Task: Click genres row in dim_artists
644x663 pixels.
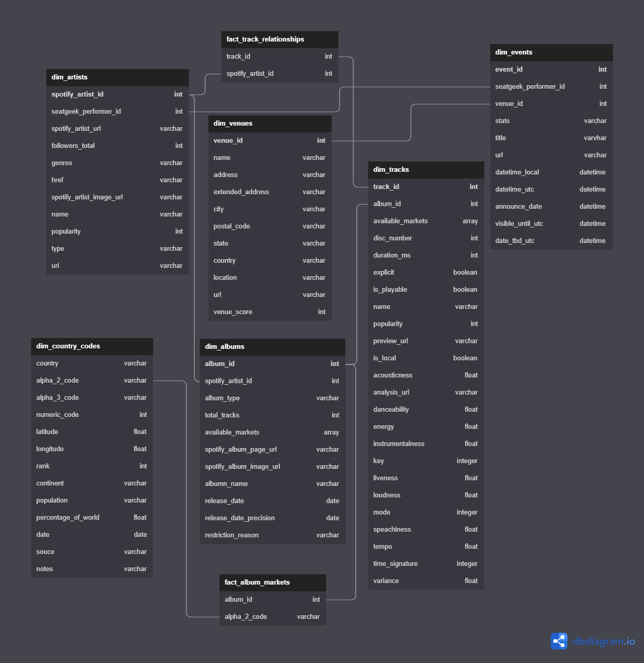Action: pos(117,163)
